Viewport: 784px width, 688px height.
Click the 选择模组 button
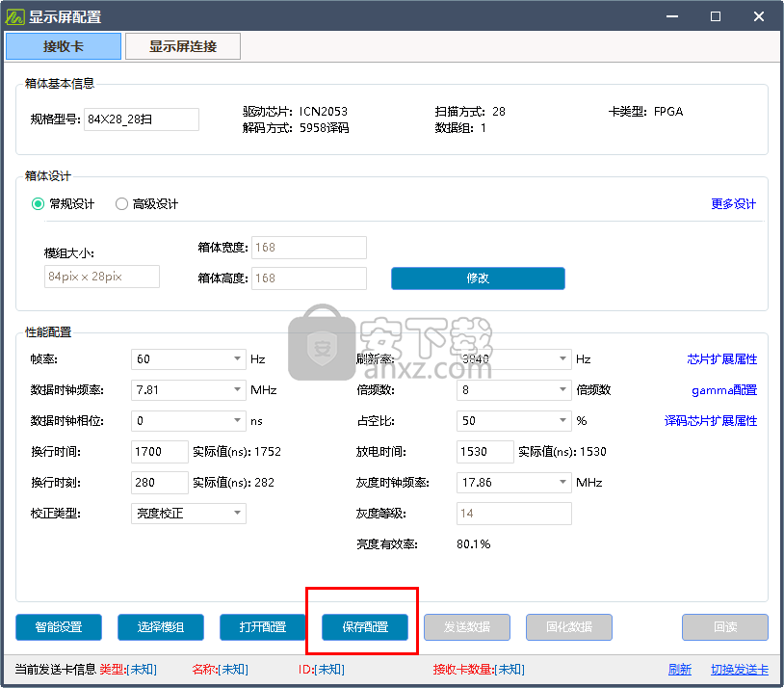click(161, 627)
